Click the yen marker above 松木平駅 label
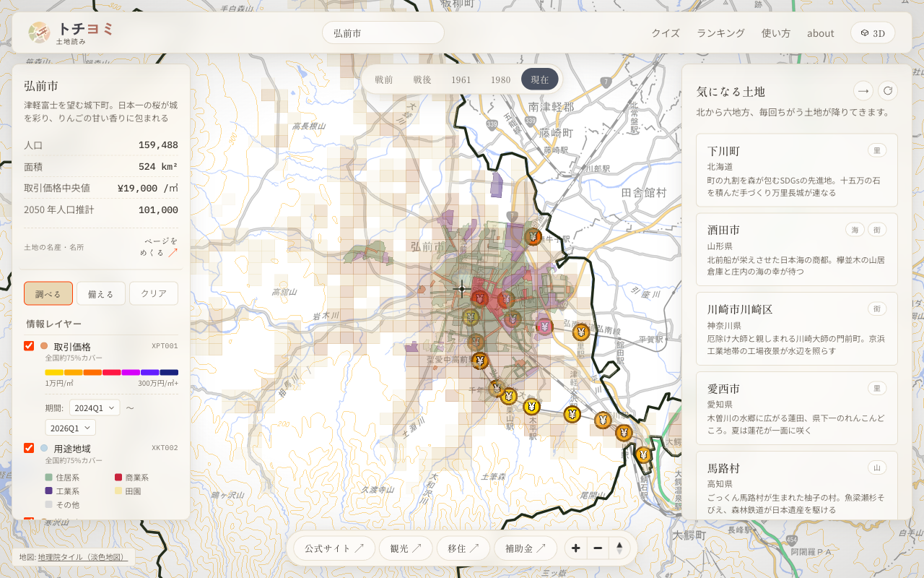 point(532,406)
